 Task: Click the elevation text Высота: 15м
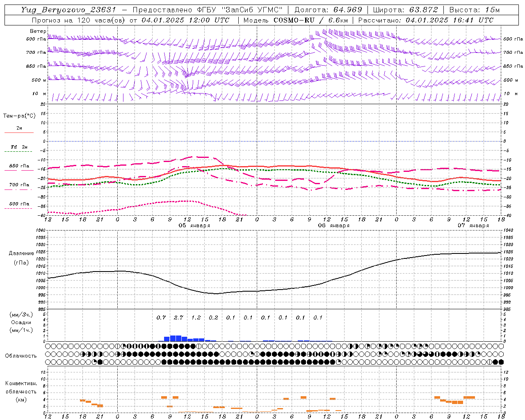click(474, 10)
